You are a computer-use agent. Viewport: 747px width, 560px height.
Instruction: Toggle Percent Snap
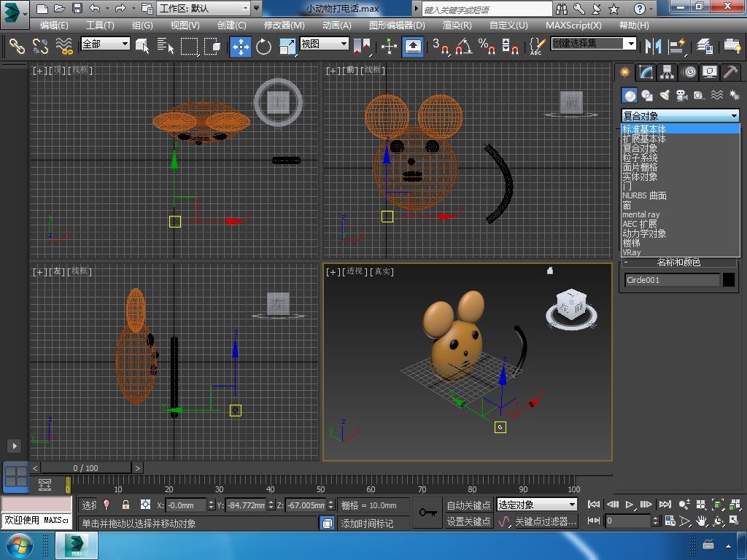tap(487, 46)
